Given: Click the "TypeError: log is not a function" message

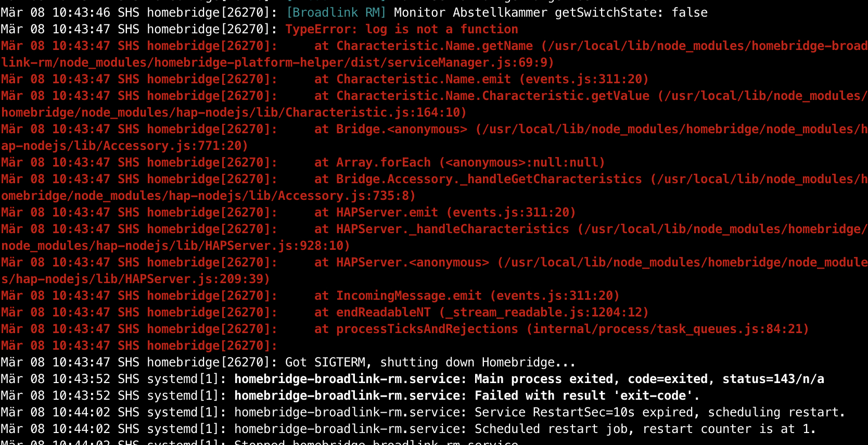Looking at the screenshot, I should [x=401, y=29].
